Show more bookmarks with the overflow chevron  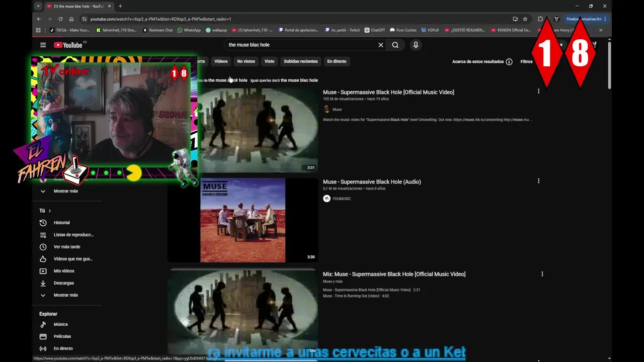601,30
